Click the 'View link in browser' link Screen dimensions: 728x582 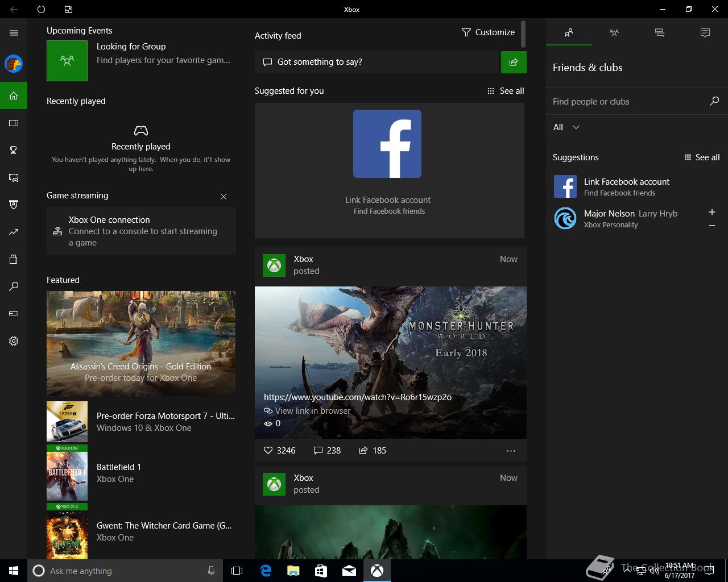[308, 411]
